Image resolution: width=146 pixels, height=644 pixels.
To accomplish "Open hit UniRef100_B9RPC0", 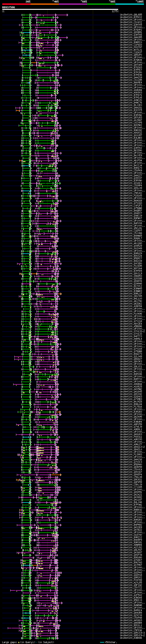I will (131, 42).
